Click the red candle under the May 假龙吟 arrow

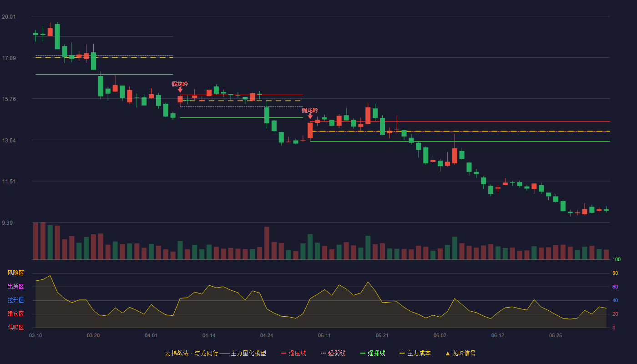click(x=310, y=131)
